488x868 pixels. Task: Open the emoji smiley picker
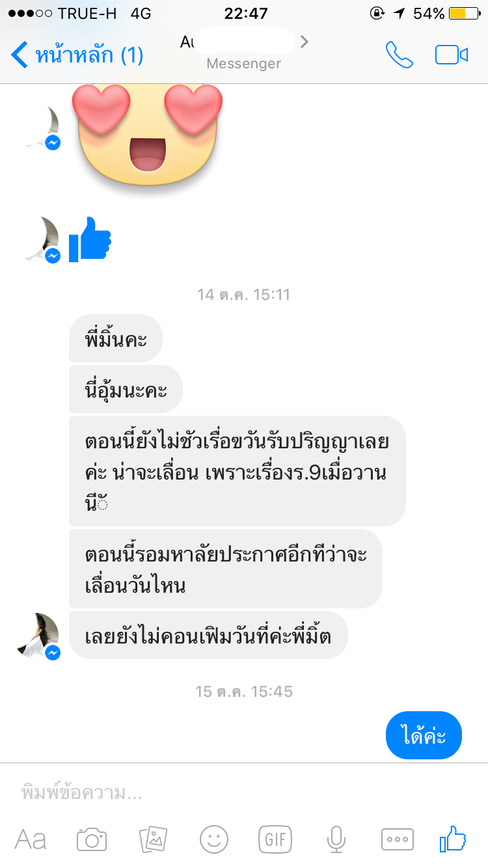click(x=214, y=839)
